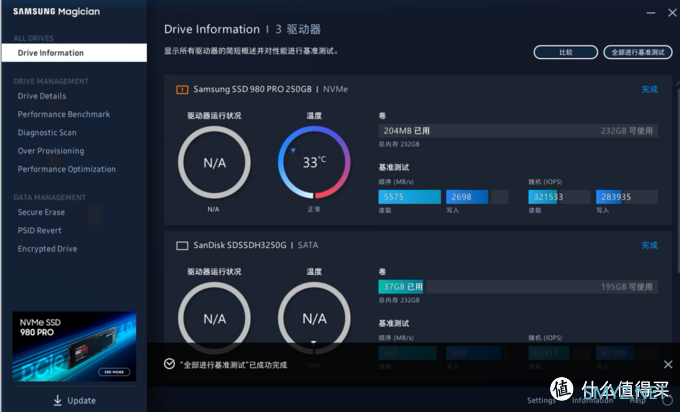Click the Update label in sidebar
This screenshot has height=412, width=680.
coord(82,401)
